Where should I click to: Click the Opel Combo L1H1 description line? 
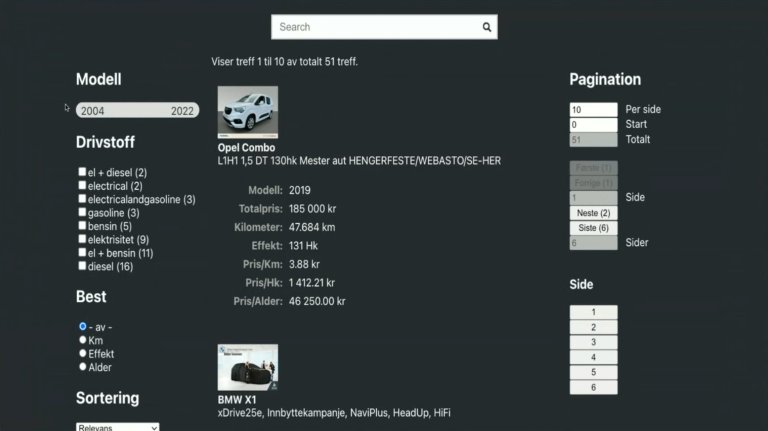[359, 161]
